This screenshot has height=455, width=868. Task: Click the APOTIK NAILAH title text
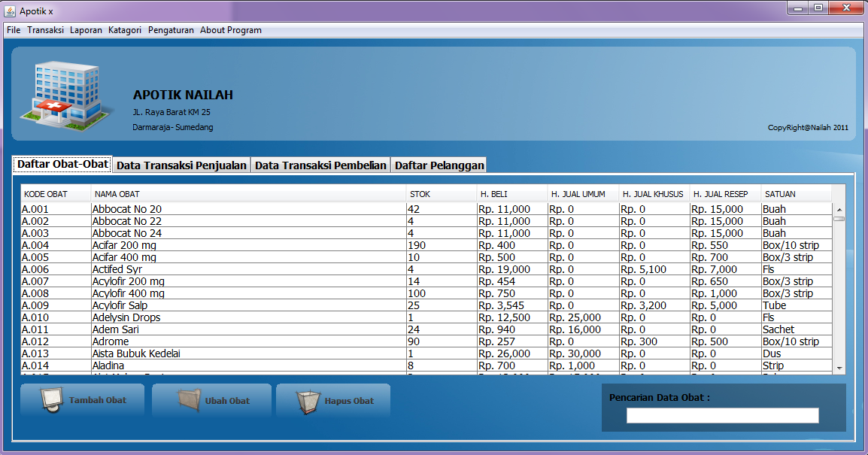(183, 95)
